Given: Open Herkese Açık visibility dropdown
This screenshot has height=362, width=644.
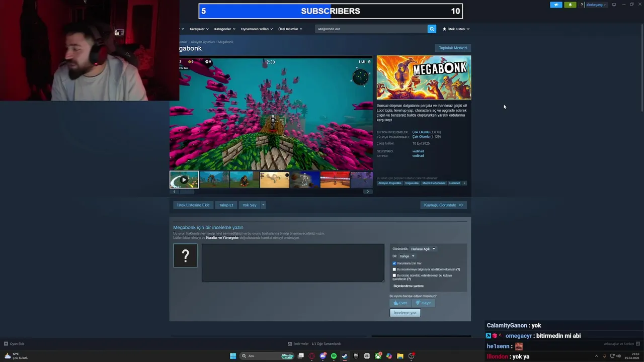Looking at the screenshot, I should pos(423,249).
